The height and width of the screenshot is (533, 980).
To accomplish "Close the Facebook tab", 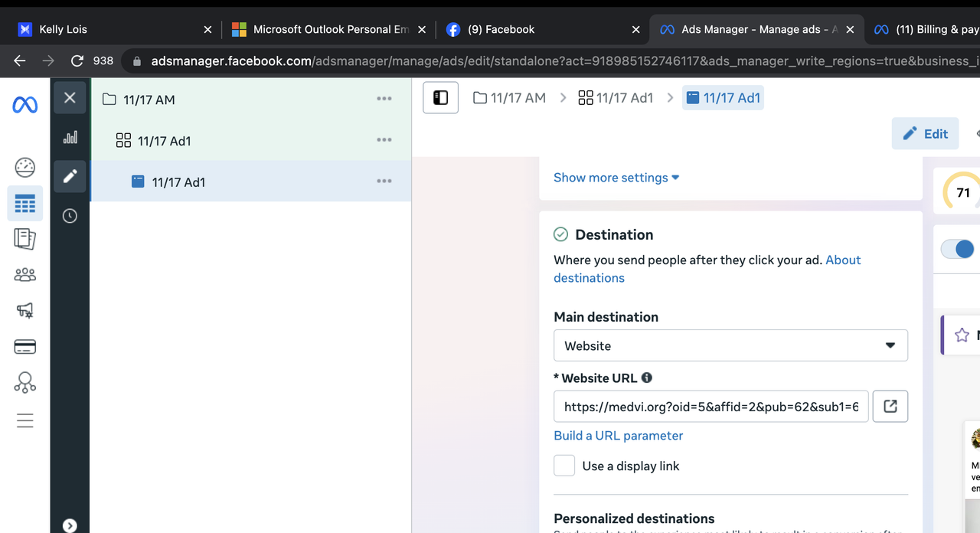I will click(635, 29).
